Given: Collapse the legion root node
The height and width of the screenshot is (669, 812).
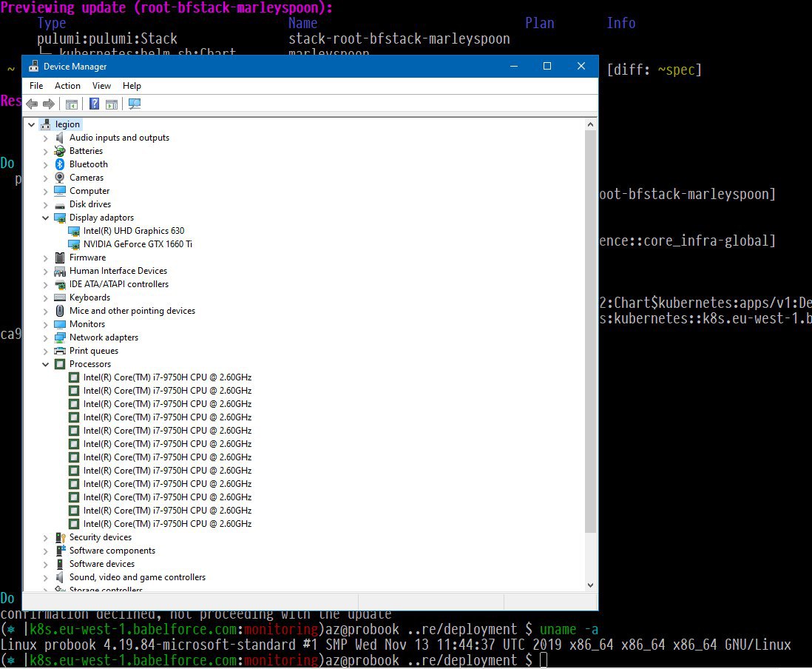Looking at the screenshot, I should (x=32, y=124).
